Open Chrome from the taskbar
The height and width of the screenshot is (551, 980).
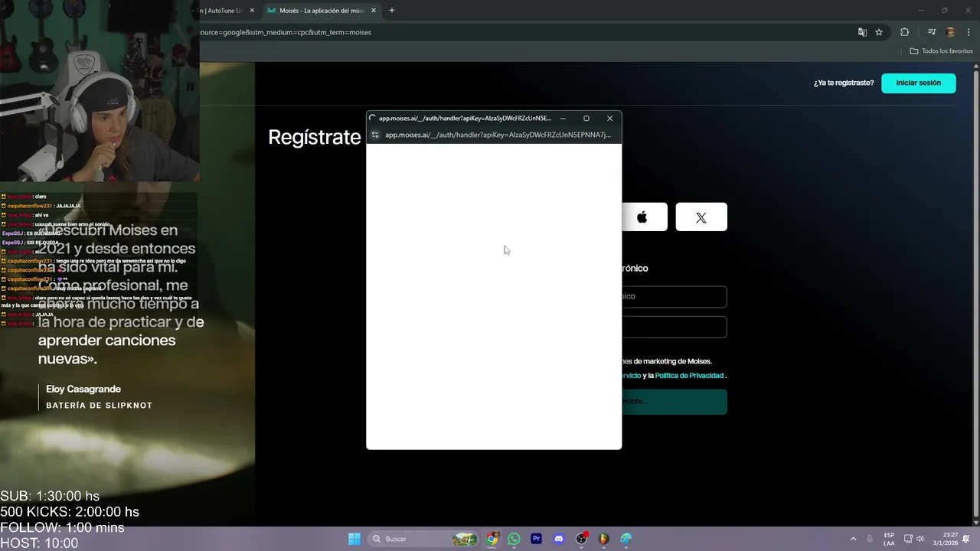pyautogui.click(x=492, y=539)
